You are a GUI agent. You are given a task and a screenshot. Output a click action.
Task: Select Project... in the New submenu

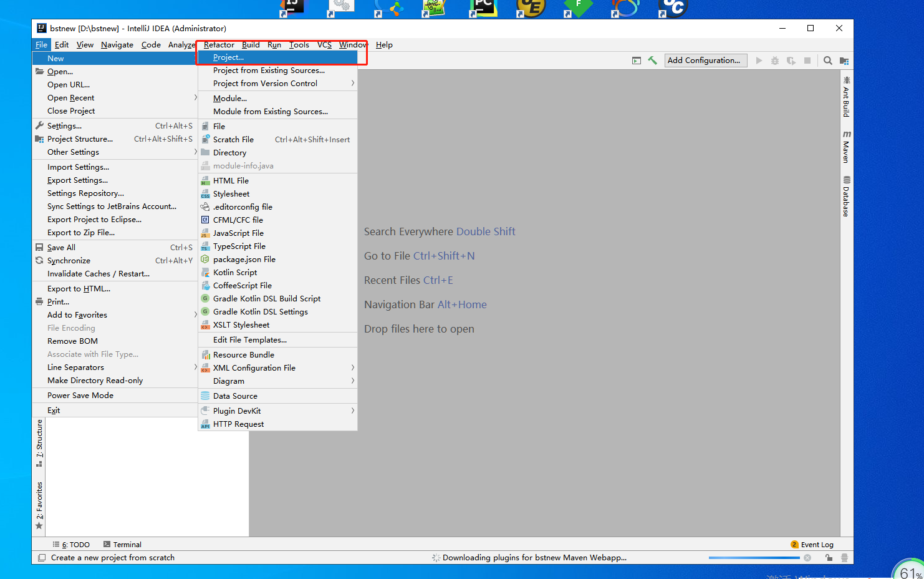[x=277, y=57]
